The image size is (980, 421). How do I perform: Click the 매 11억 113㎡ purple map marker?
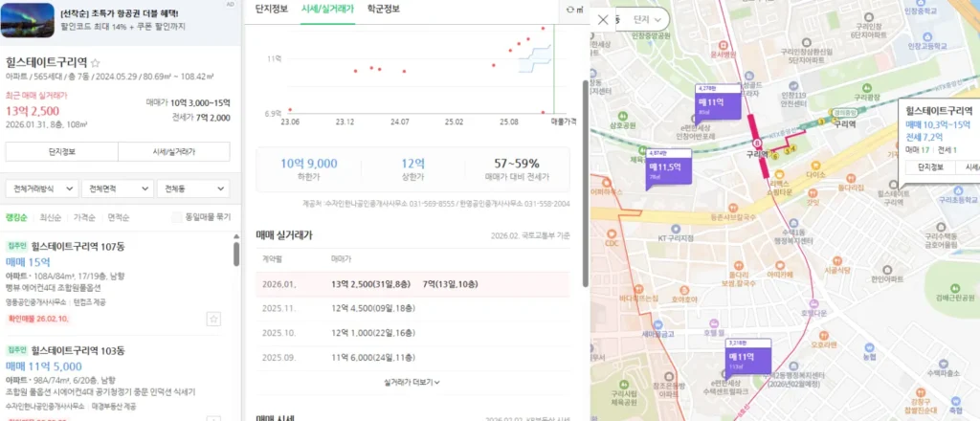tap(748, 357)
